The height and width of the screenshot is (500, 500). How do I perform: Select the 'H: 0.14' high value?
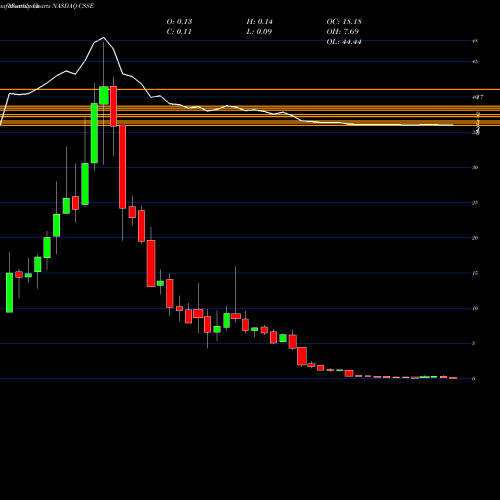tap(259, 21)
